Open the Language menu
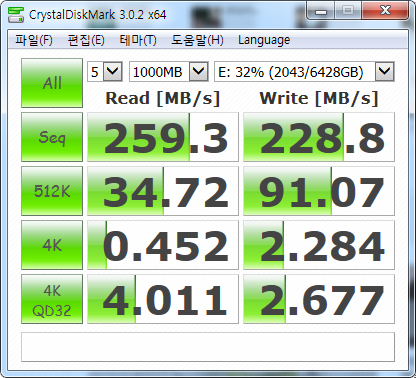The height and width of the screenshot is (378, 416). pos(264,40)
